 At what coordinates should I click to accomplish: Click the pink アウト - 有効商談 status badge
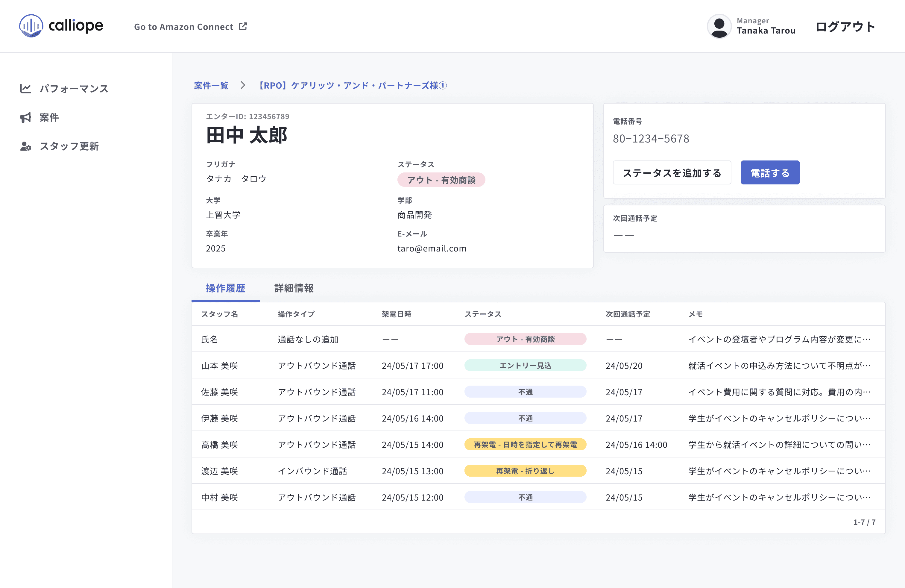click(x=441, y=180)
